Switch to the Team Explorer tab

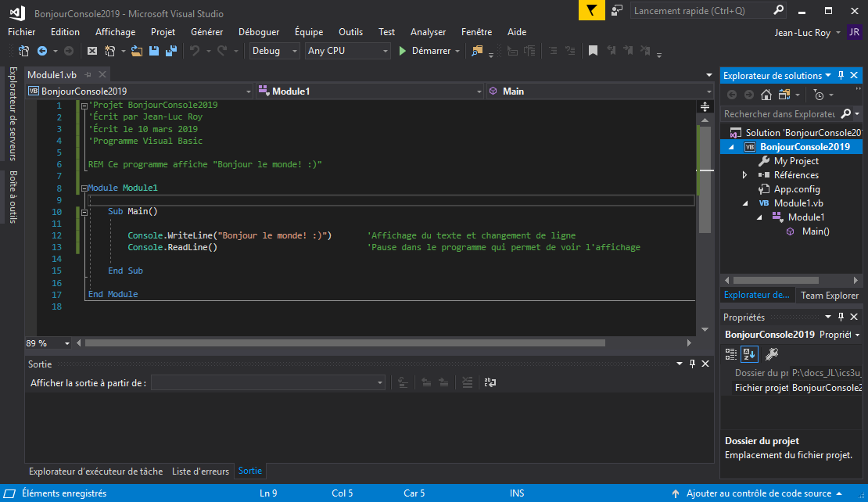829,296
